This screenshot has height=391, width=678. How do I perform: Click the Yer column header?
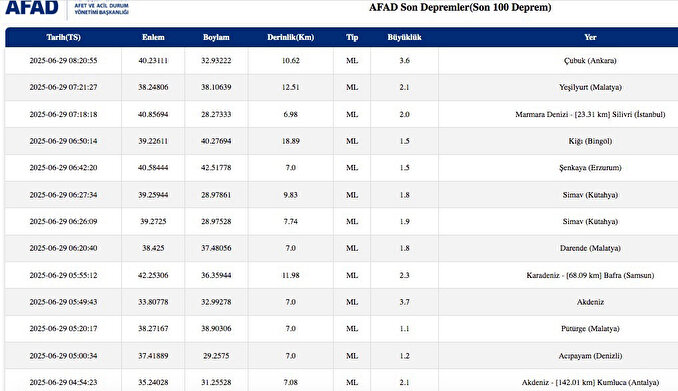click(590, 37)
